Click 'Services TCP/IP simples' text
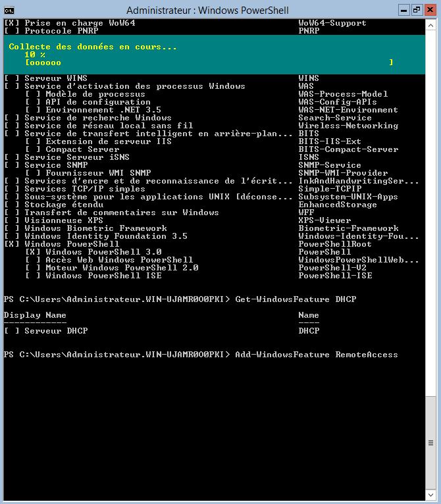441x504 pixels. (85, 189)
